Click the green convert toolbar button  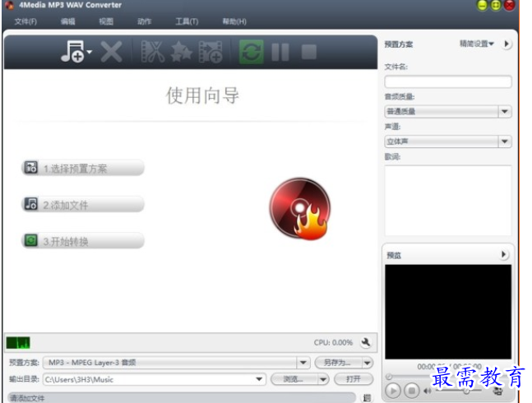pyautogui.click(x=251, y=52)
